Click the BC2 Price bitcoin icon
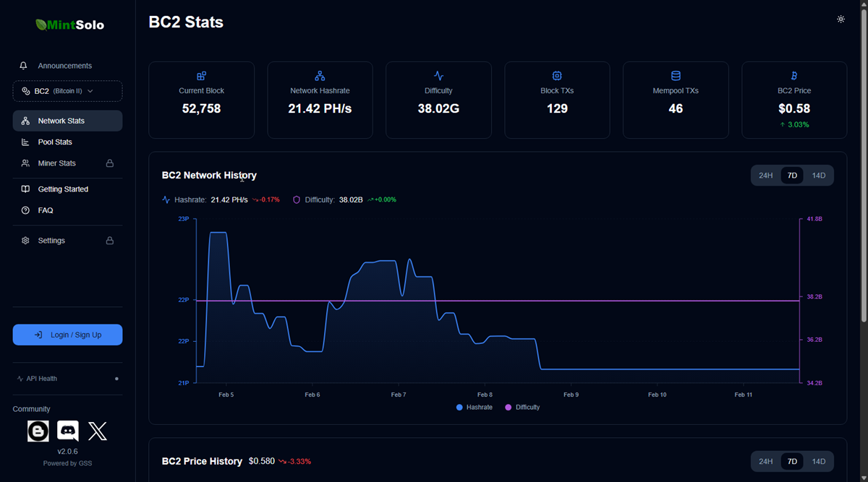The height and width of the screenshot is (482, 868). pos(793,76)
